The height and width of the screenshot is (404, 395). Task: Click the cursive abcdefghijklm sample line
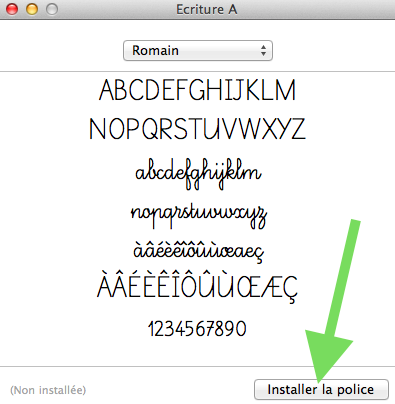(x=198, y=173)
